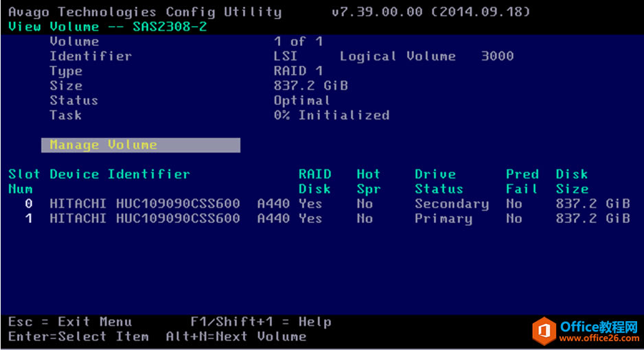Click the 'Optimal' status value
This screenshot has width=644, height=350.
[302, 100]
